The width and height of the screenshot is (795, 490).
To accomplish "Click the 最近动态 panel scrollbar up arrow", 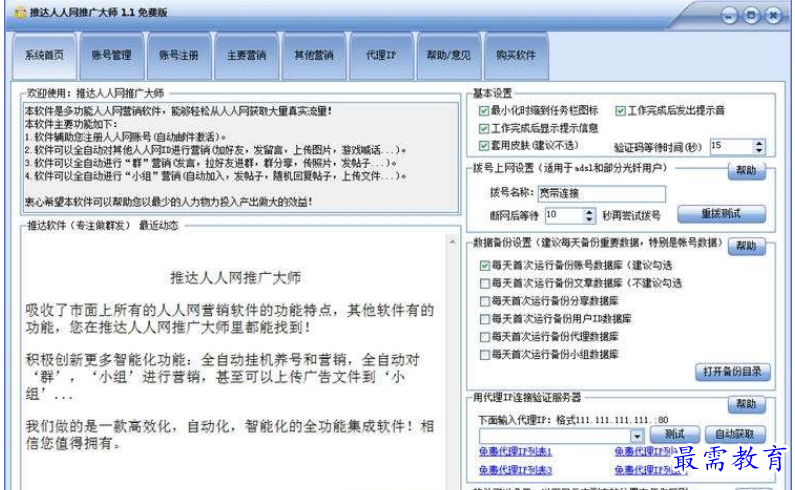I will pos(452,242).
